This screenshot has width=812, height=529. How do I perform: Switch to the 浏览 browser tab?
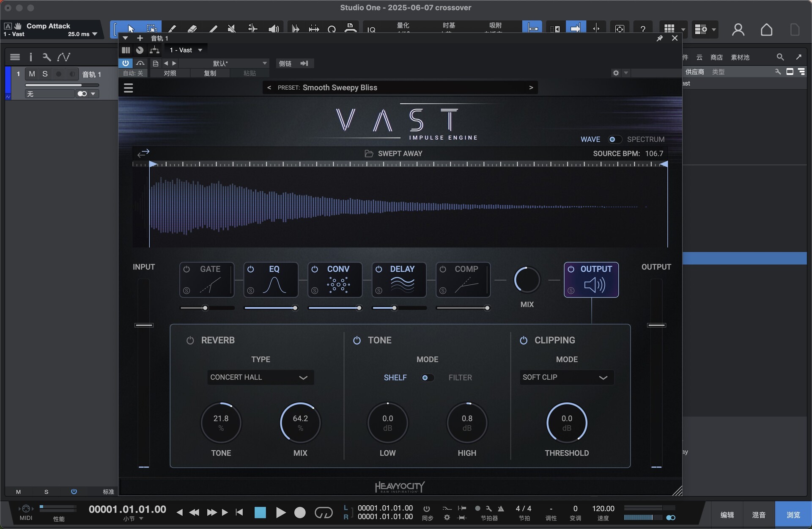(x=793, y=515)
